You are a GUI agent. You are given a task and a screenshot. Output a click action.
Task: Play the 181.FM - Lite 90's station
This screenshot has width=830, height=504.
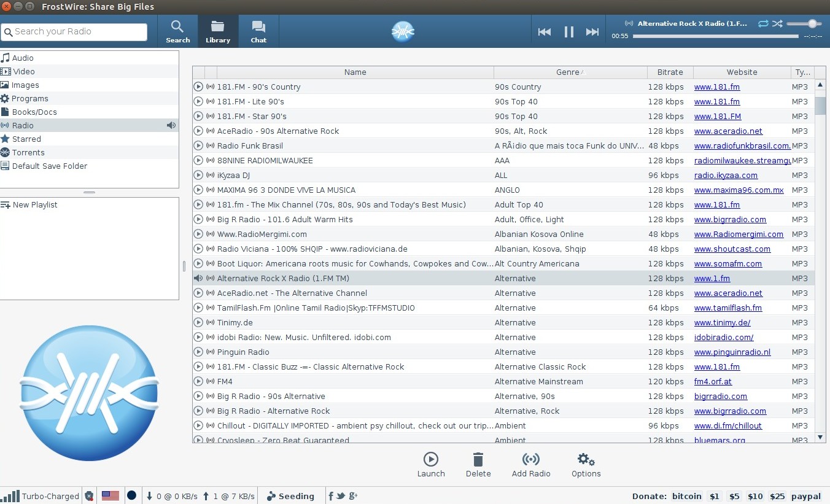(198, 101)
